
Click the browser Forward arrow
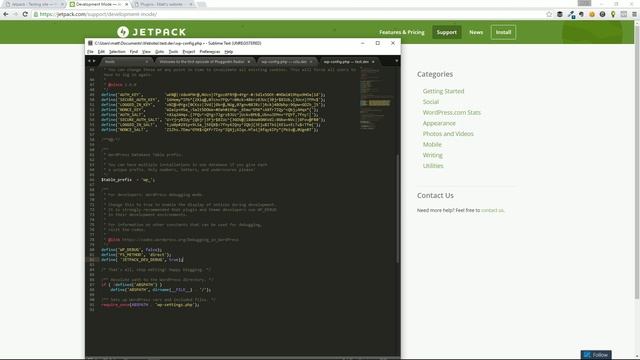pos(16,14)
